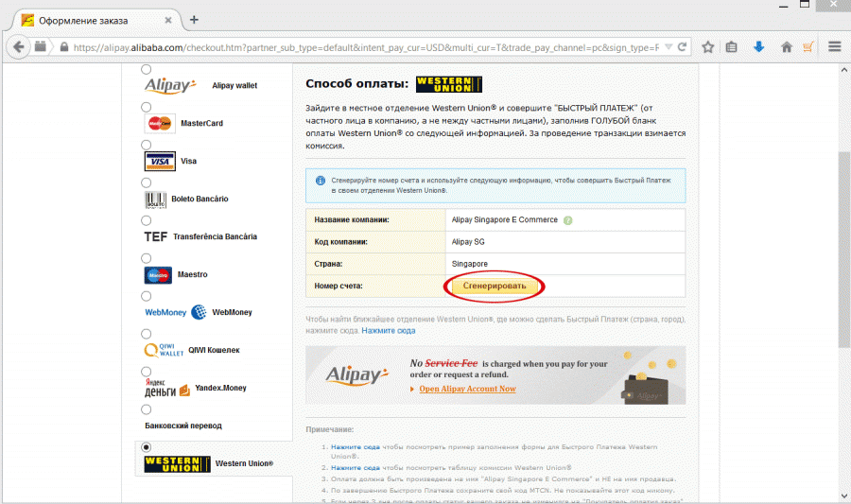Open the Open Alipay Account Now link
This screenshot has height=504, width=851.
click(x=467, y=389)
